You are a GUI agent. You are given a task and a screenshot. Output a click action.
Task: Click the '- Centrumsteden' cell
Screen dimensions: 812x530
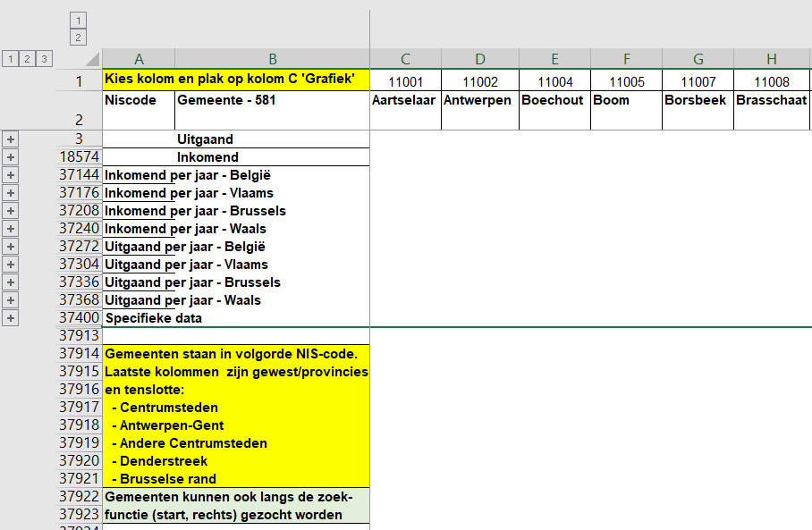click(x=236, y=408)
